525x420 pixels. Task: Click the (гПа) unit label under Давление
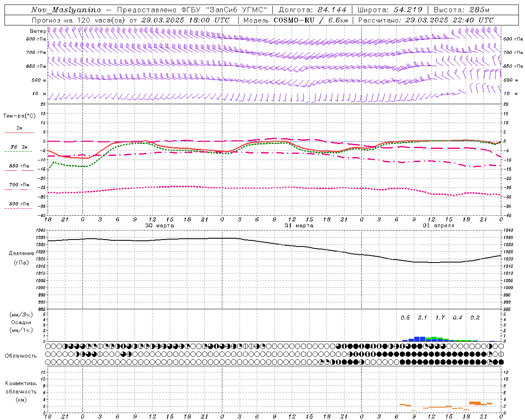click(x=21, y=262)
